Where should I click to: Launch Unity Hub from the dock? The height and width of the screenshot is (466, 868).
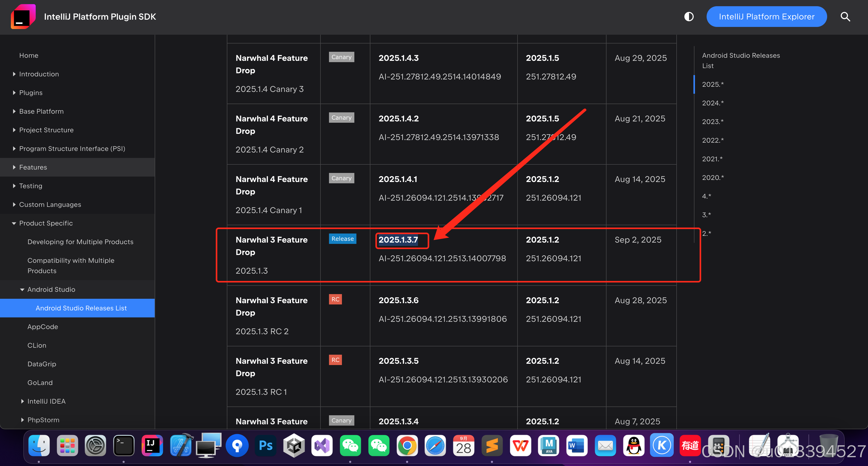294,446
